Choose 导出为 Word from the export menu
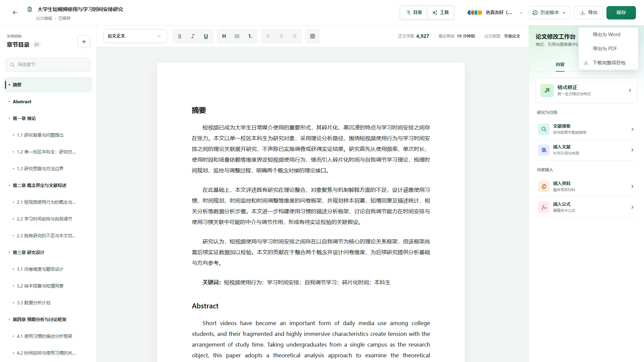 [608, 35]
